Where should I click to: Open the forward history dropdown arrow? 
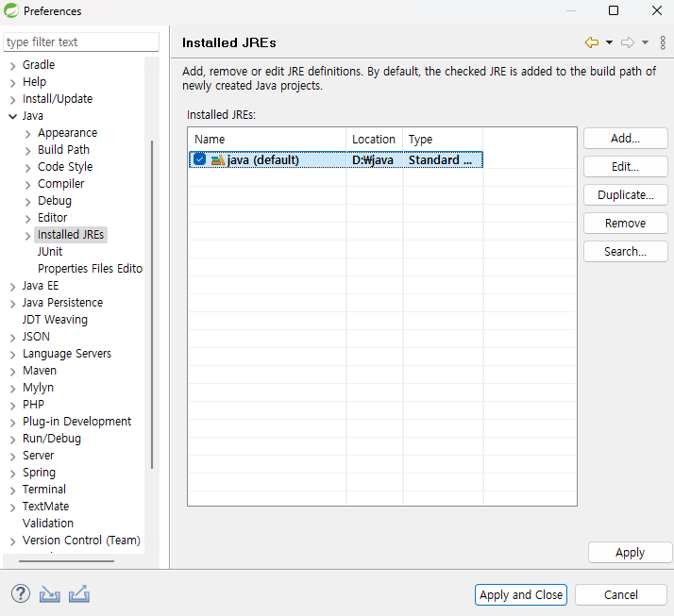645,42
